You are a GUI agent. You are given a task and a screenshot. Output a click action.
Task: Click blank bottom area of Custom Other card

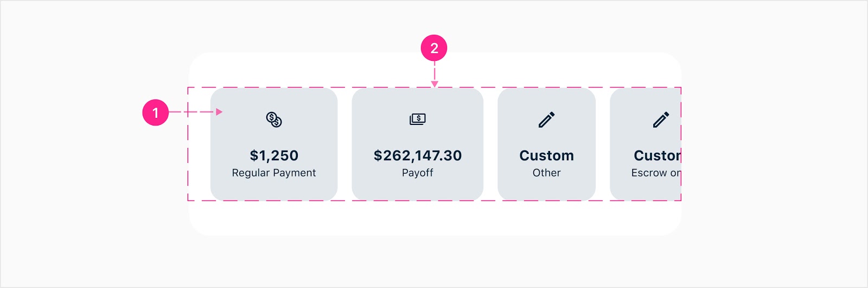546,189
